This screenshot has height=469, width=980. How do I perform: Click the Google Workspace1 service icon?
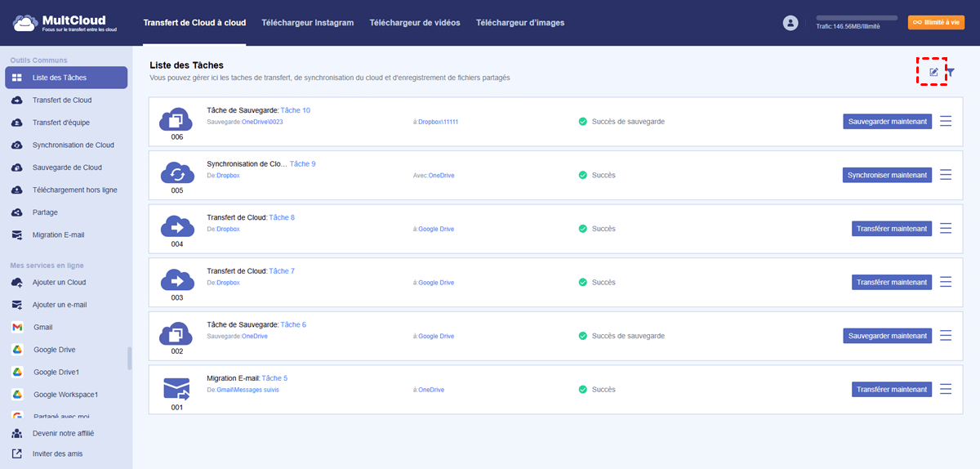17,395
